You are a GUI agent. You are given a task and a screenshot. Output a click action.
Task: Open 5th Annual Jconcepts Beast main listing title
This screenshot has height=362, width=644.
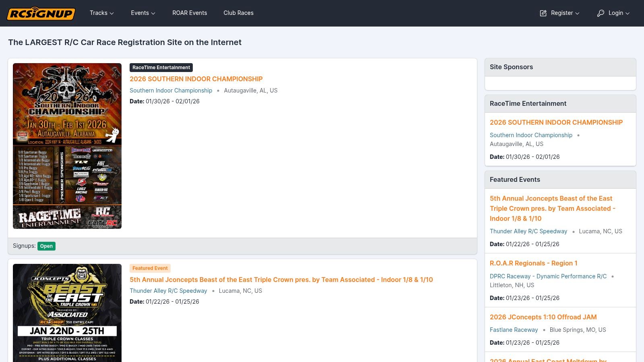[x=281, y=280]
